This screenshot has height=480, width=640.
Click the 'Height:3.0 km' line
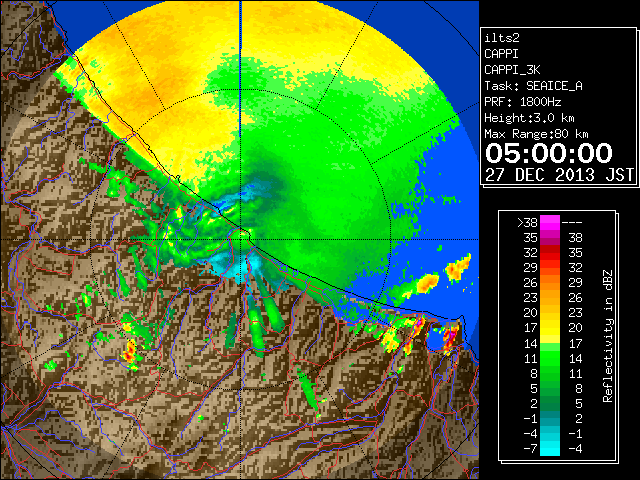coord(529,118)
